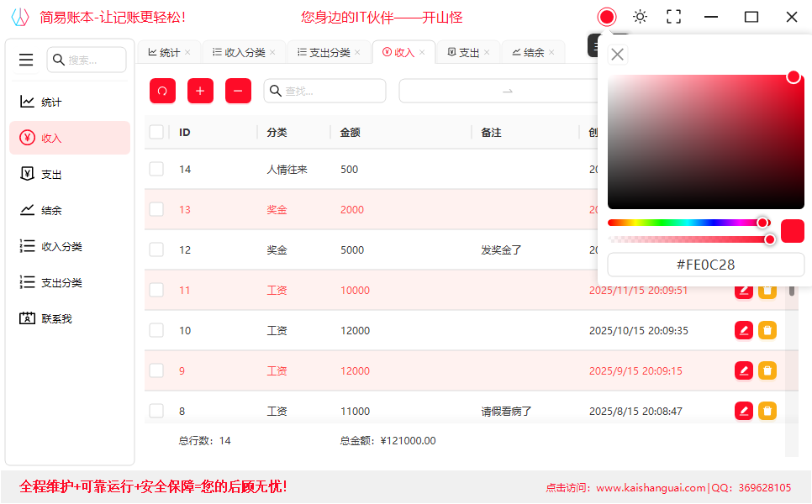Click the hex color field #FE0C28
The width and height of the screenshot is (812, 504).
pos(705,265)
